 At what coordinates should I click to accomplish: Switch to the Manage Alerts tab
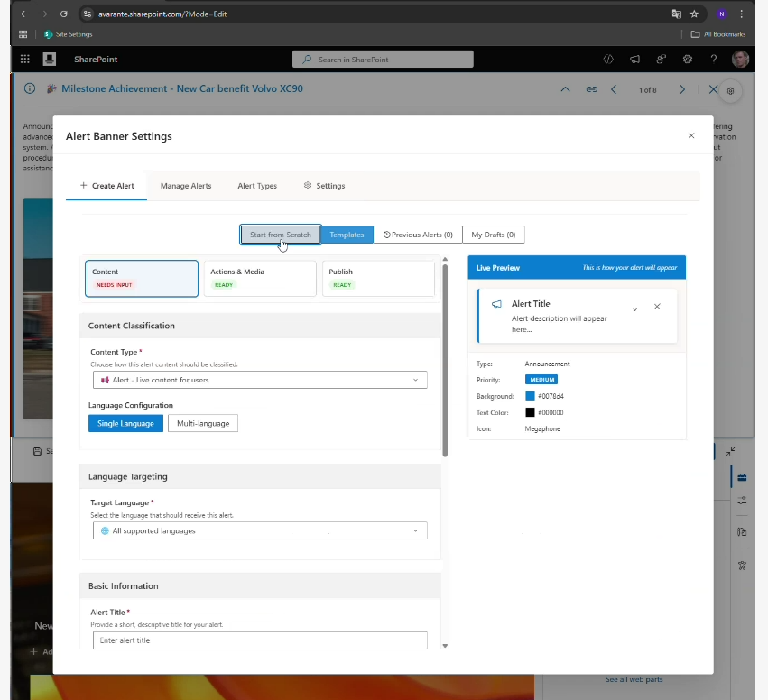(186, 186)
